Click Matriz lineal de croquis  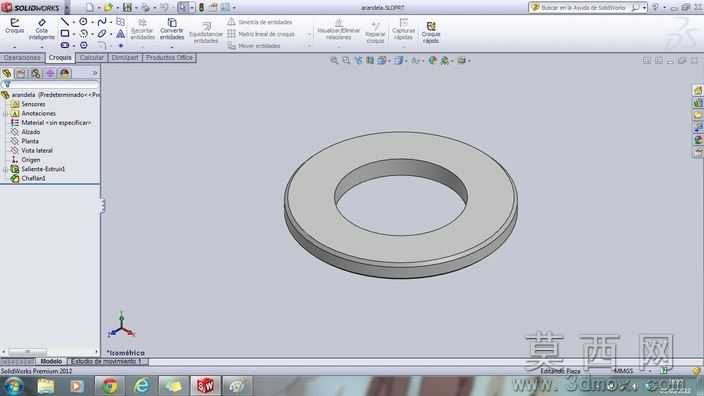coord(261,34)
